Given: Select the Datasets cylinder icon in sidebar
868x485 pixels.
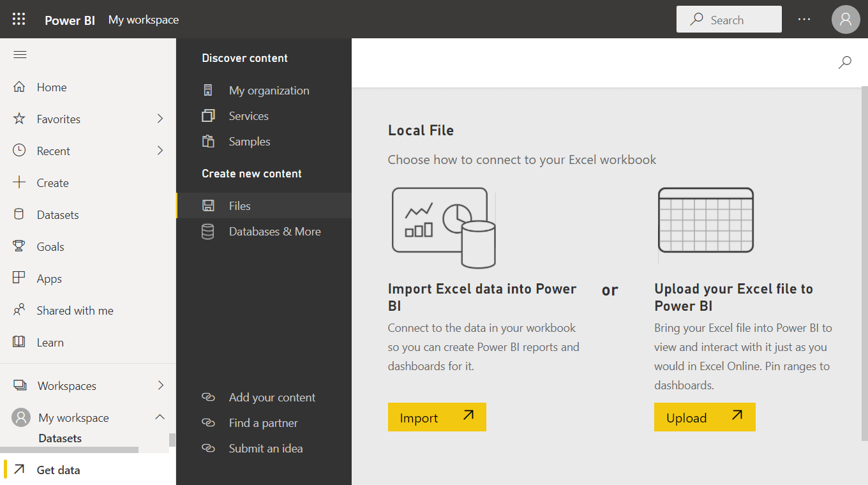Looking at the screenshot, I should pos(19,214).
